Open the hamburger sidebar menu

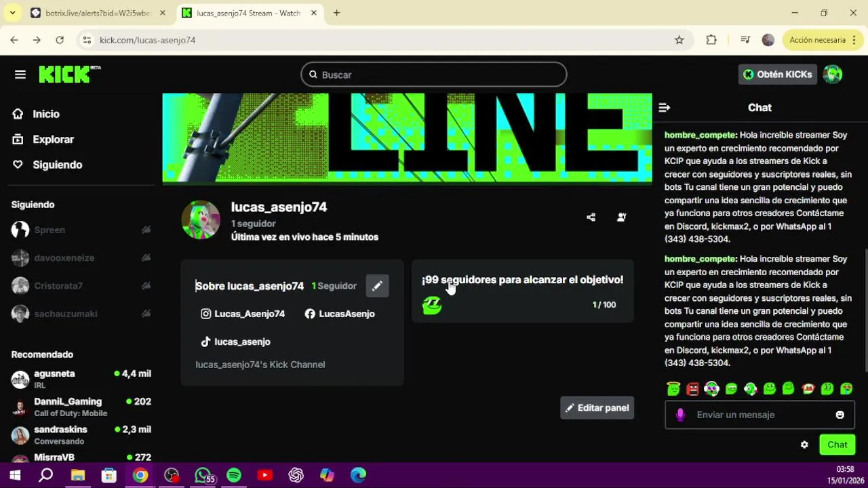(20, 75)
